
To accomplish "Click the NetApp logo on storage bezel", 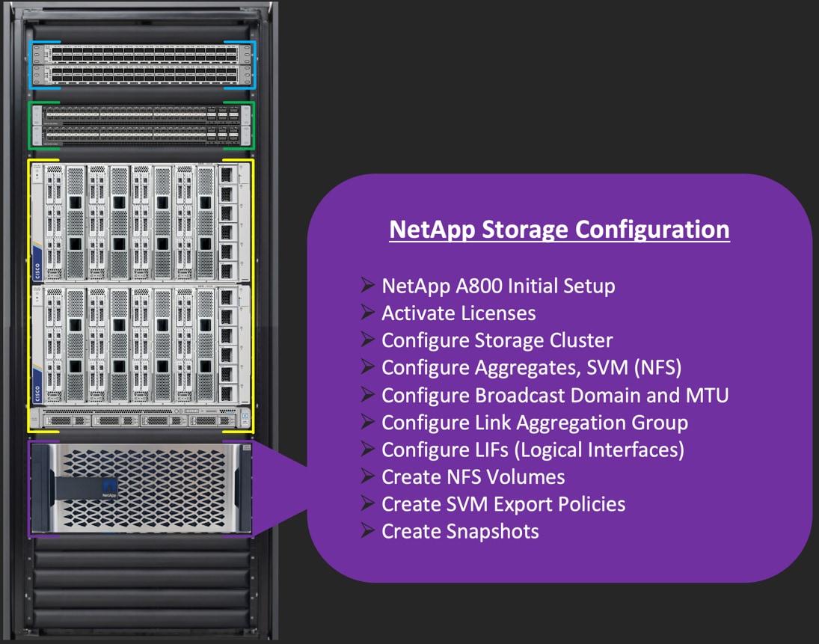I will click(x=109, y=487).
